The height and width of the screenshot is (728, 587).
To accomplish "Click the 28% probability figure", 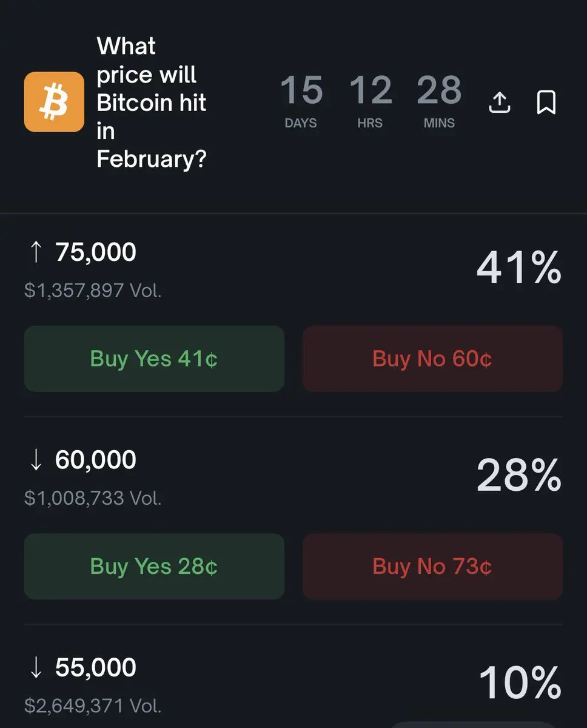I will (x=518, y=475).
